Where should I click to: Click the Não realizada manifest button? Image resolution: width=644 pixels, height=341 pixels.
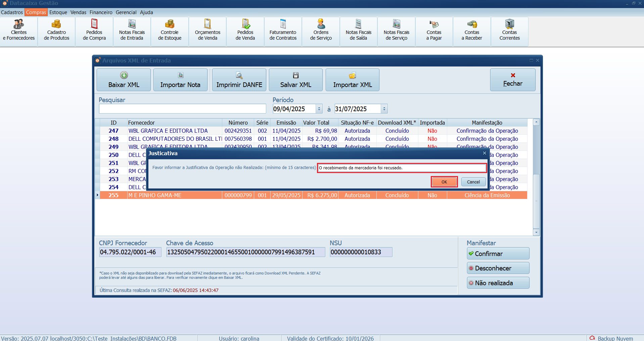(x=498, y=283)
